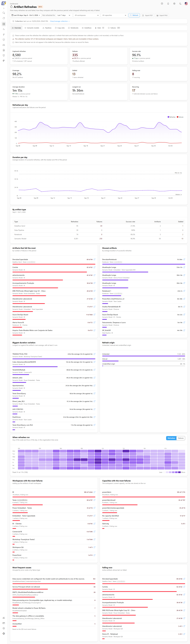Open dataset_sales external link icon
This screenshot has width=190, height=644.
(94, 378)
